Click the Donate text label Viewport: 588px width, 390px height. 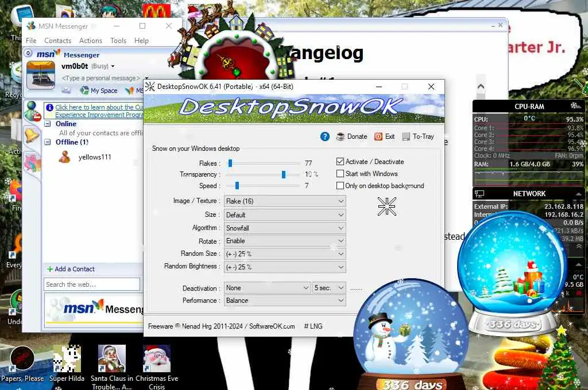[357, 136]
